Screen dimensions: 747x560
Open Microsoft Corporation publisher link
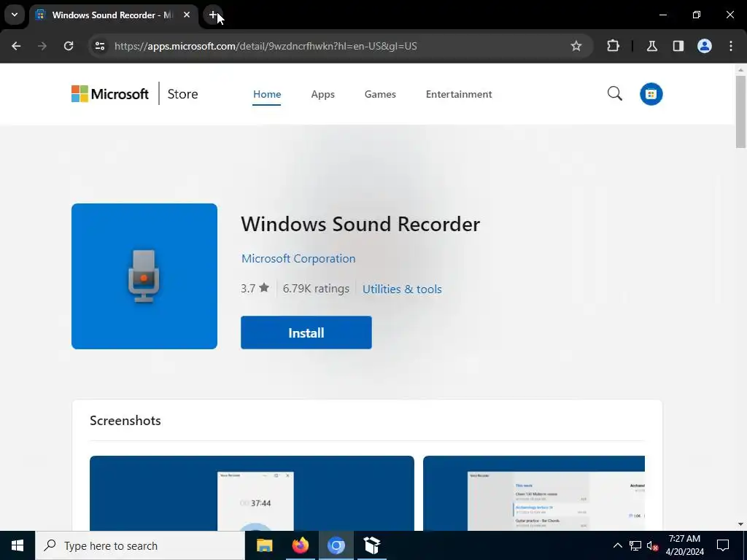298,259
